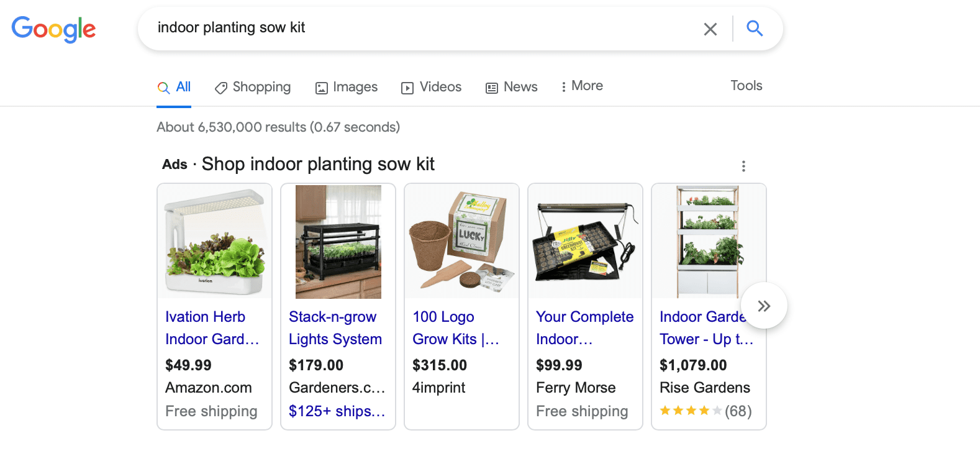This screenshot has height=456, width=980.
Task: Open 100 Logo Grow Kits listing
Action: (456, 328)
